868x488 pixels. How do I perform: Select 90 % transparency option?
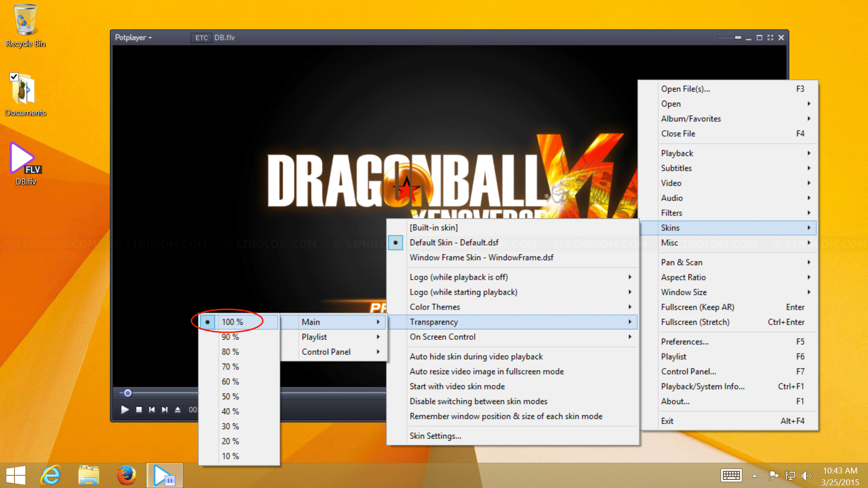coord(239,337)
